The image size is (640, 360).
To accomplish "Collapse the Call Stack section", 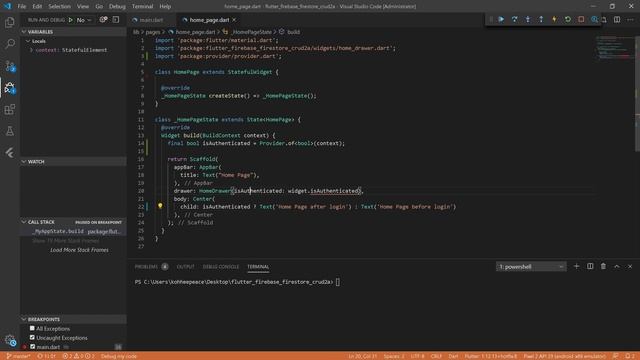I will point(24,222).
